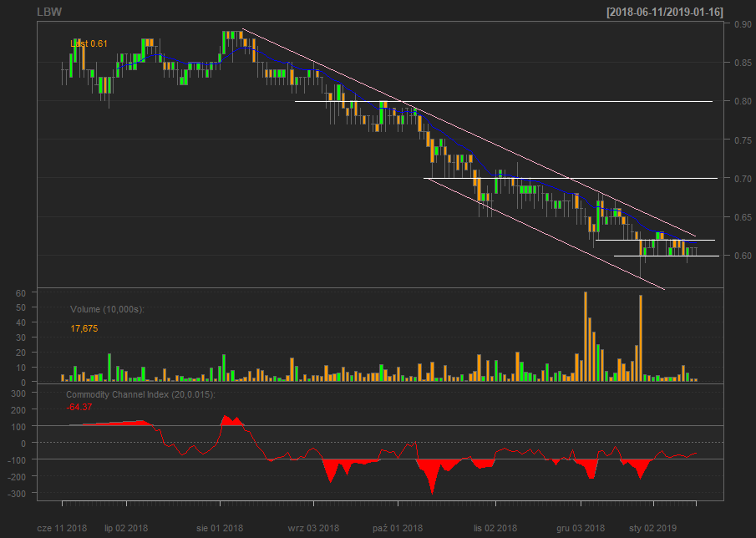Click the volume value 17,675
The height and width of the screenshot is (538, 756).
click(84, 329)
